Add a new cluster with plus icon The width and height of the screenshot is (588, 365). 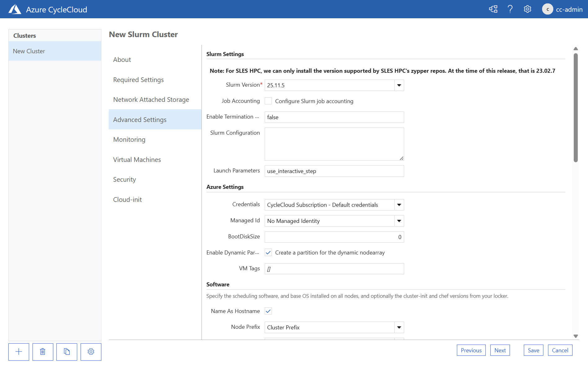19,352
